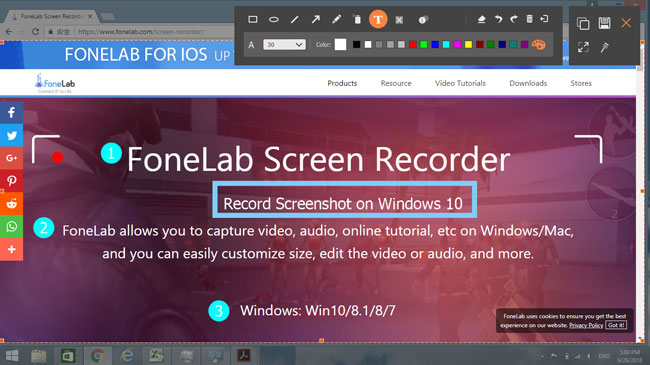Select the orange Text tool
Image resolution: width=650 pixels, height=365 pixels.
(x=378, y=19)
